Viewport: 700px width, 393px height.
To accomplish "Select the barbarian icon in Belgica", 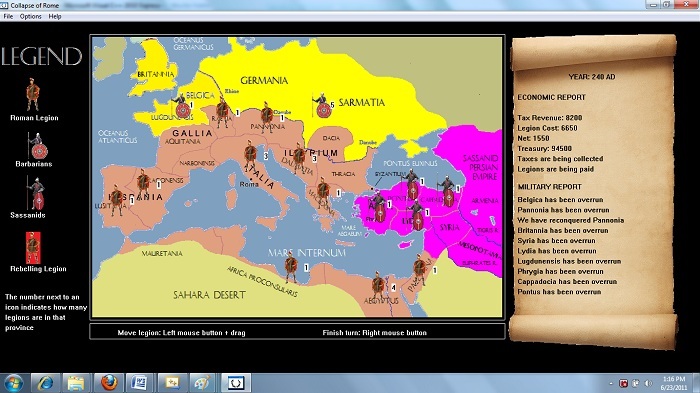I will point(181,106).
